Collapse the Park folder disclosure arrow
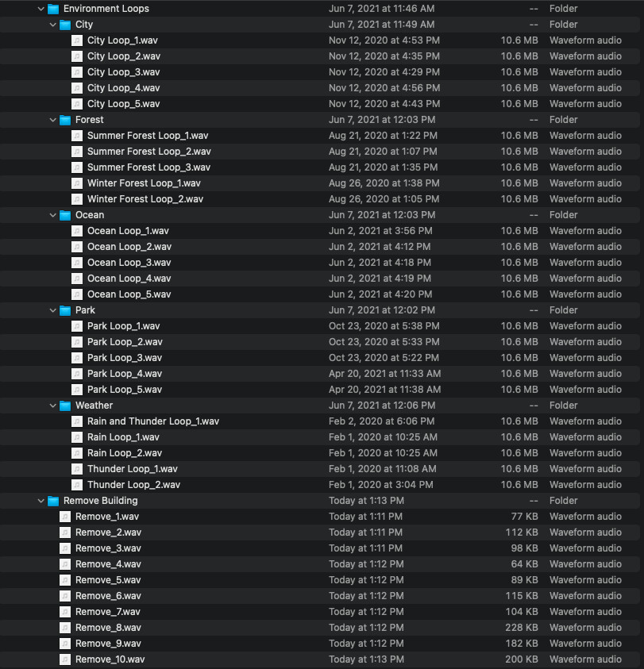 coord(52,310)
